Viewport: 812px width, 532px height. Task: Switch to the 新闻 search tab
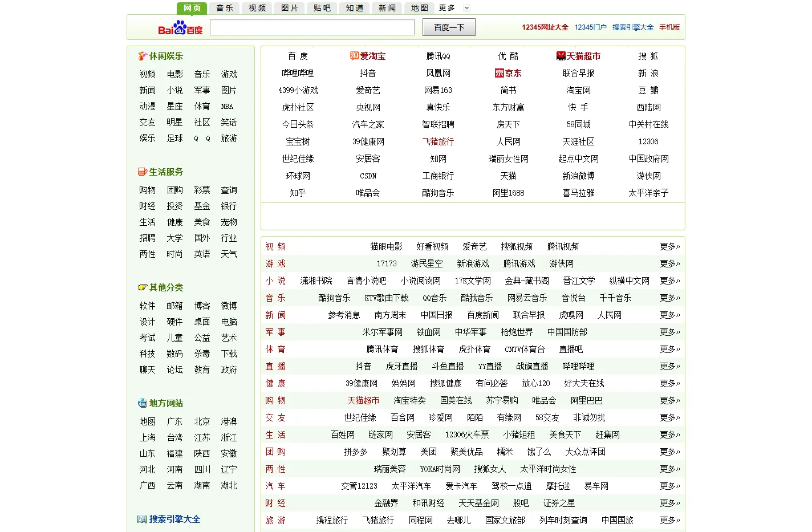pyautogui.click(x=387, y=8)
